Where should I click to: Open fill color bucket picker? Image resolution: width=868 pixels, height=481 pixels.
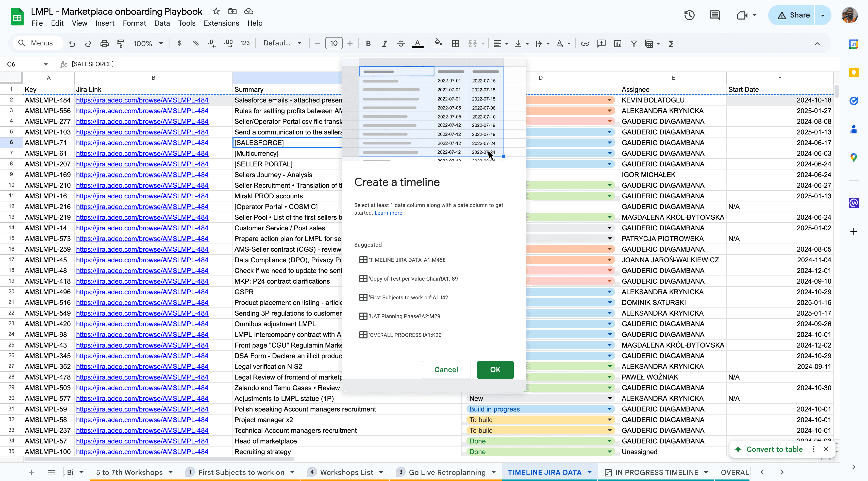(x=438, y=43)
